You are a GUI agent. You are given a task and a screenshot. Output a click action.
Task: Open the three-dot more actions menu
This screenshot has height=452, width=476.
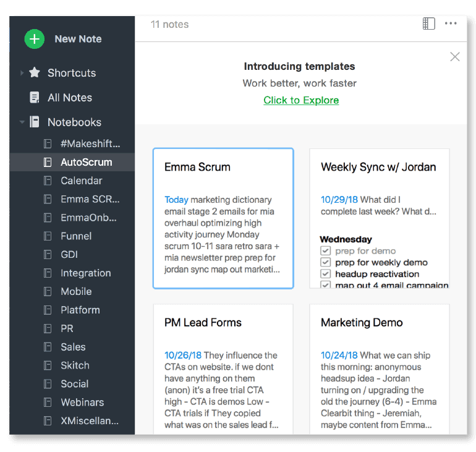coord(451,23)
